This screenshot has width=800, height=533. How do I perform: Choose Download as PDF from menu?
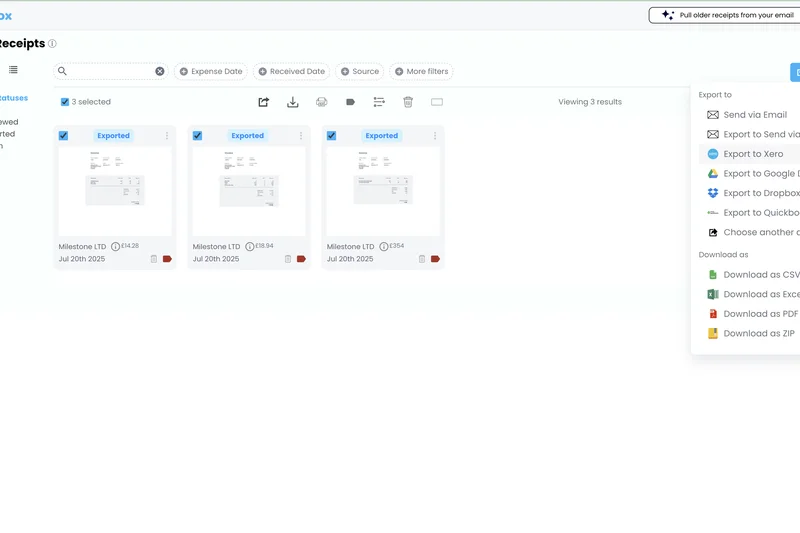tap(759, 314)
